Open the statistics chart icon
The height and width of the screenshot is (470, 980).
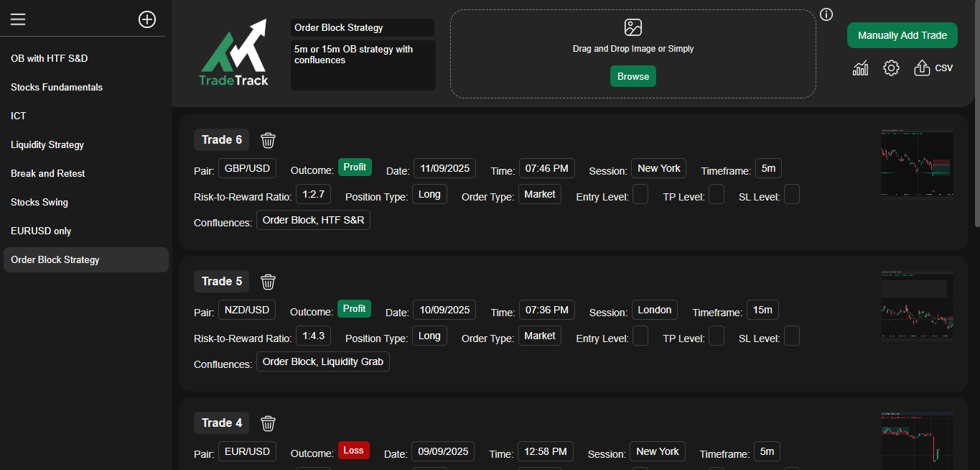[860, 68]
